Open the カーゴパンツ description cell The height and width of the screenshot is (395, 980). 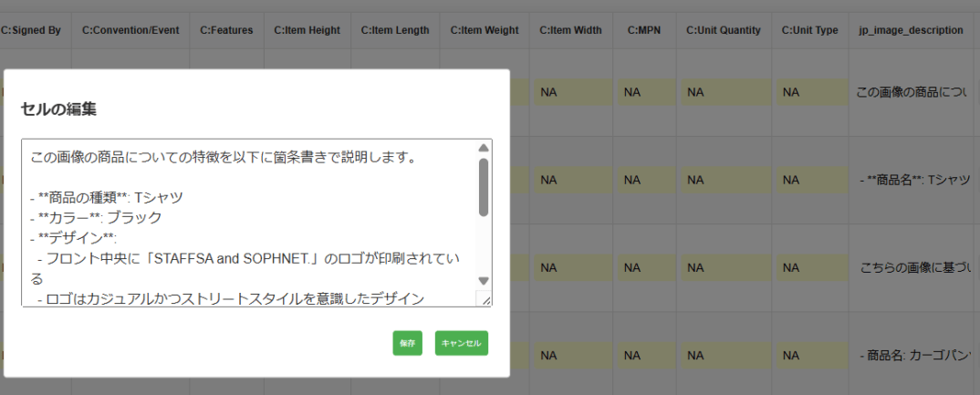point(912,355)
